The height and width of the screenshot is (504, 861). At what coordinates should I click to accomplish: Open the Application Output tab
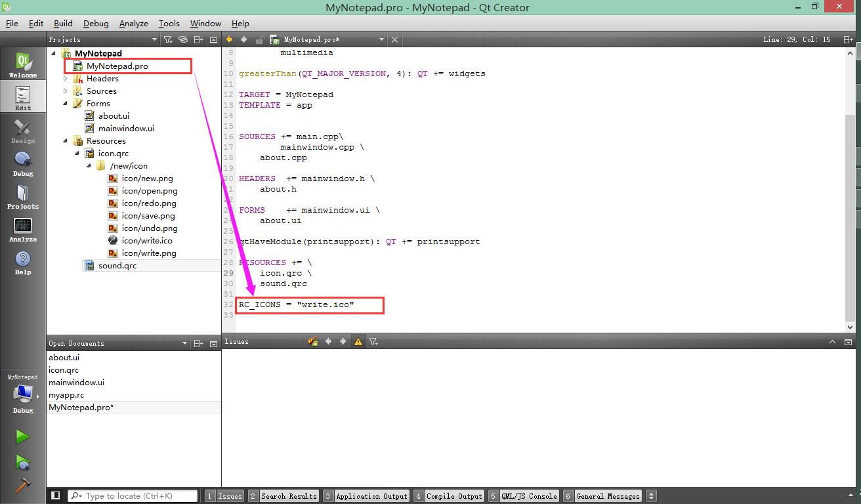coord(366,496)
